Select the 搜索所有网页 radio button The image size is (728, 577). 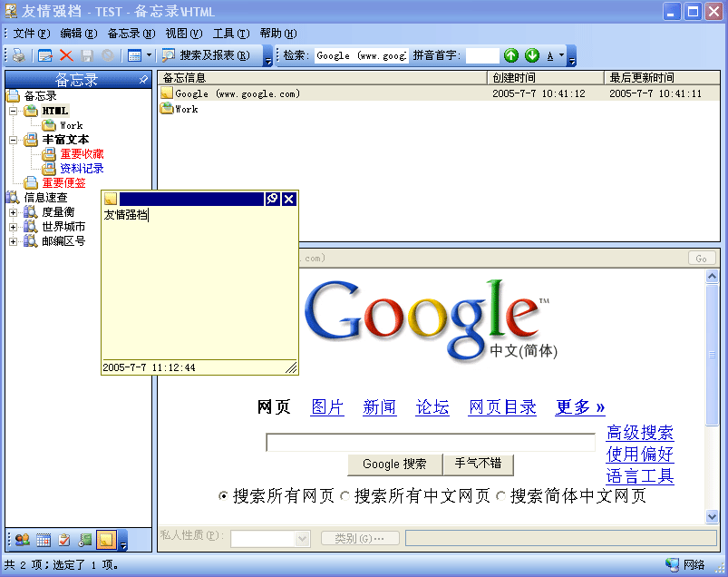tap(223, 496)
